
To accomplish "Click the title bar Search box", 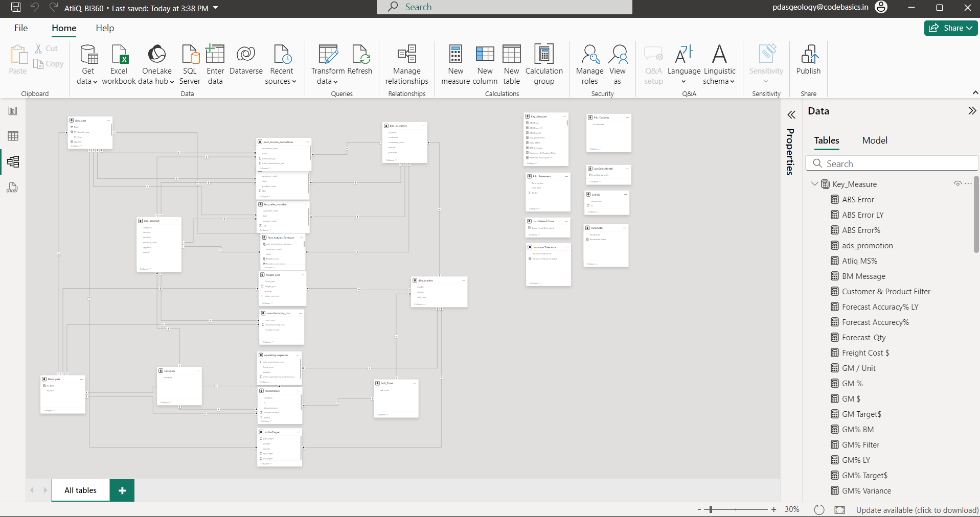I will pyautogui.click(x=504, y=7).
